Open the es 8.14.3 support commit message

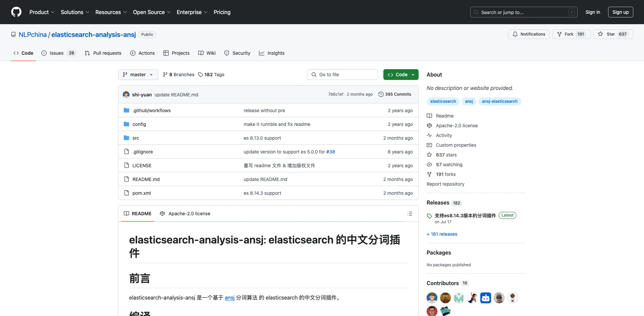[262, 193]
